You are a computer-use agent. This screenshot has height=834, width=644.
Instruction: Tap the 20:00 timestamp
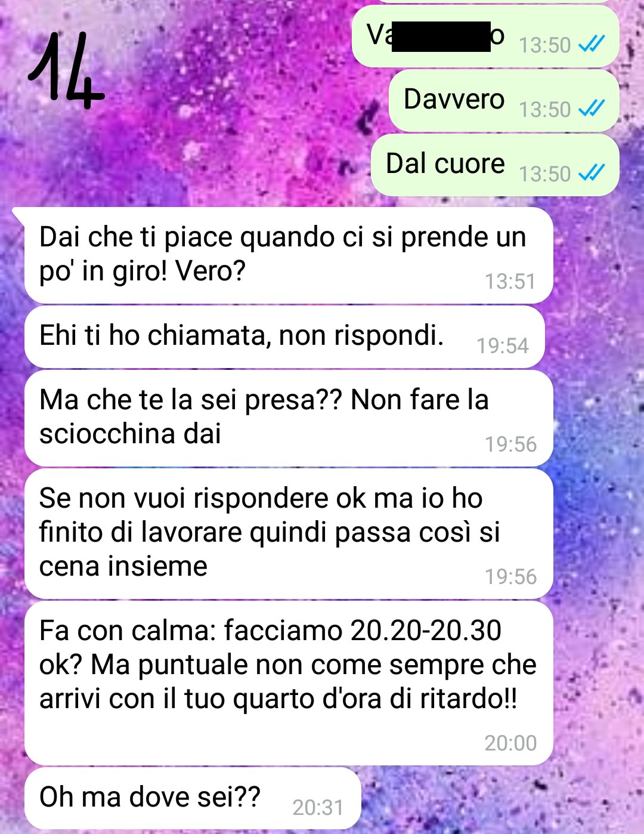(x=510, y=743)
